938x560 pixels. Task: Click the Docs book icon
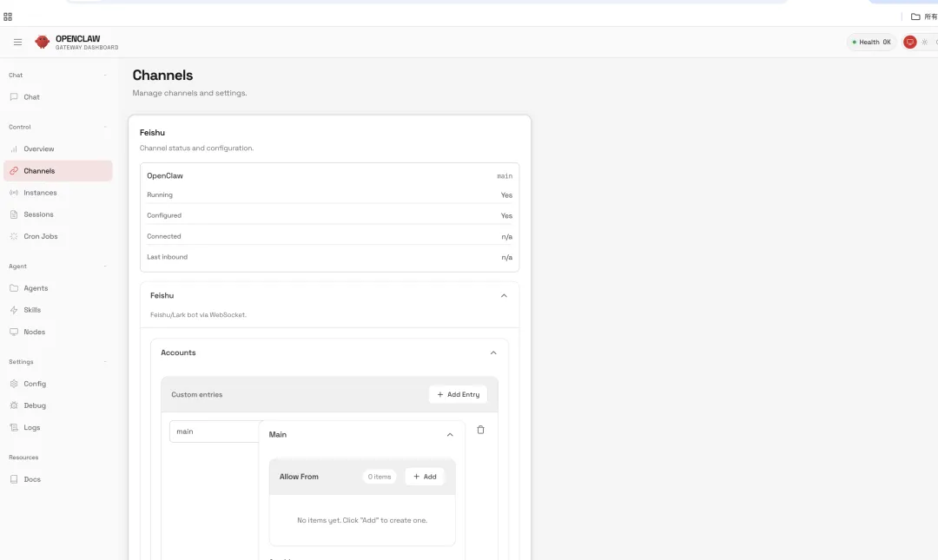click(x=14, y=479)
